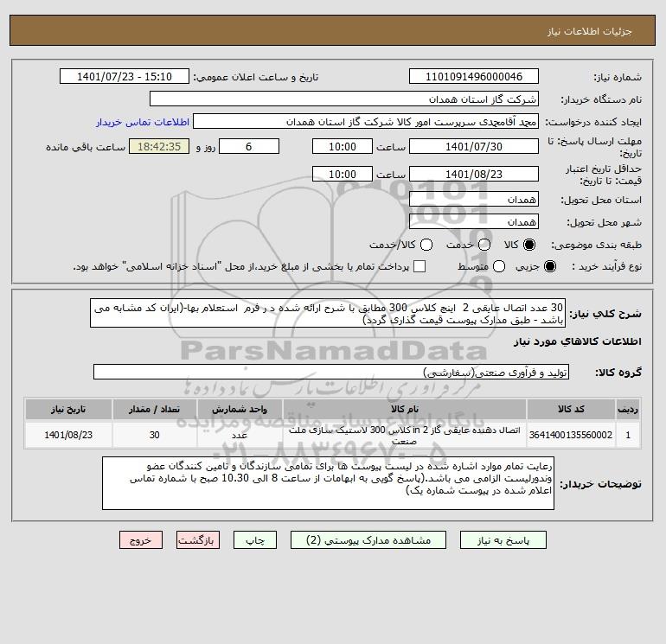The height and width of the screenshot is (644, 666).
Task: Select the خدمت radio button
Action: (x=484, y=245)
